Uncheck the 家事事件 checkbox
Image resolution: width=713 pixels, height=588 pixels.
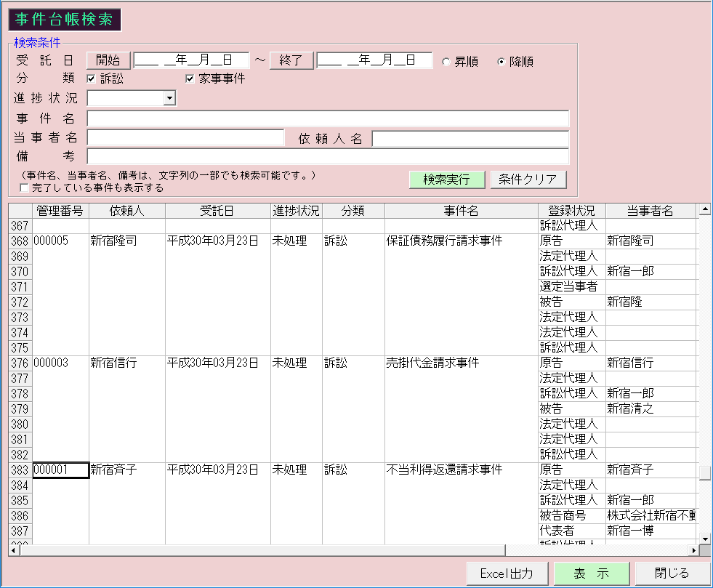pyautogui.click(x=190, y=78)
